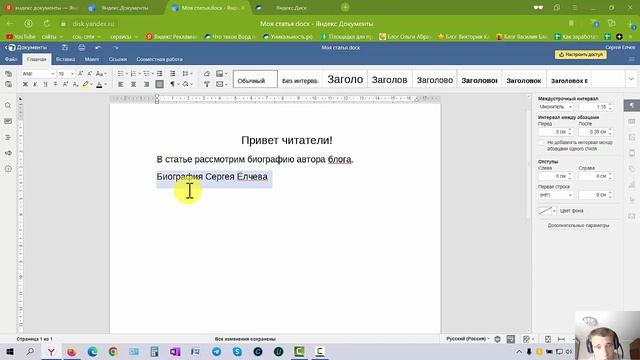Open the Русский (Россия) language dropdown
This screenshot has width=640, height=360.
click(x=468, y=339)
